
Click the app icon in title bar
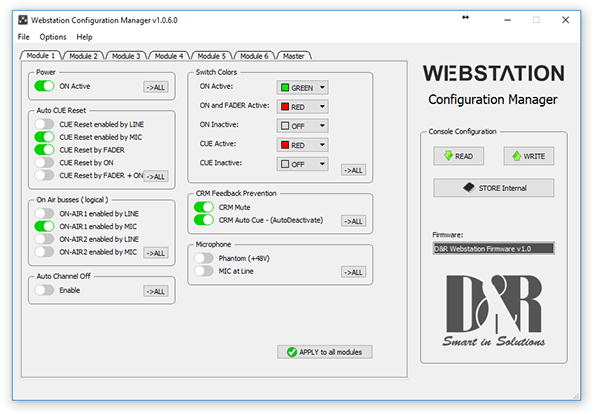pyautogui.click(x=23, y=20)
